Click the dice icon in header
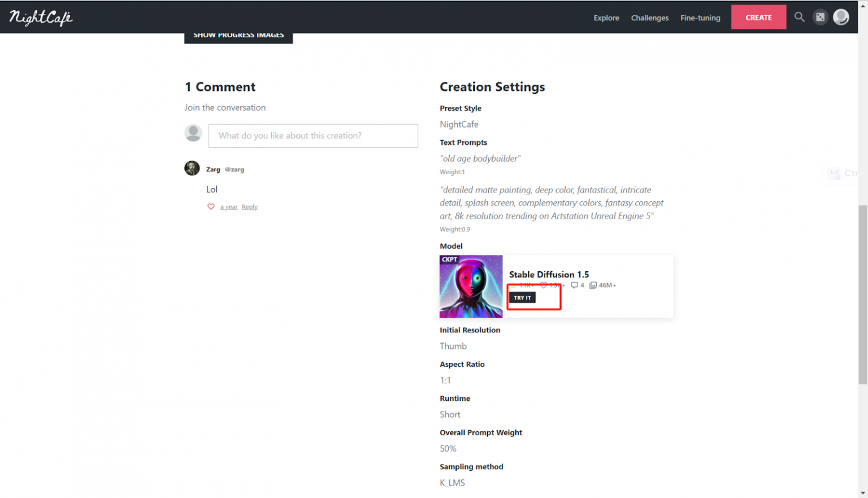868x498 pixels. 820,17
